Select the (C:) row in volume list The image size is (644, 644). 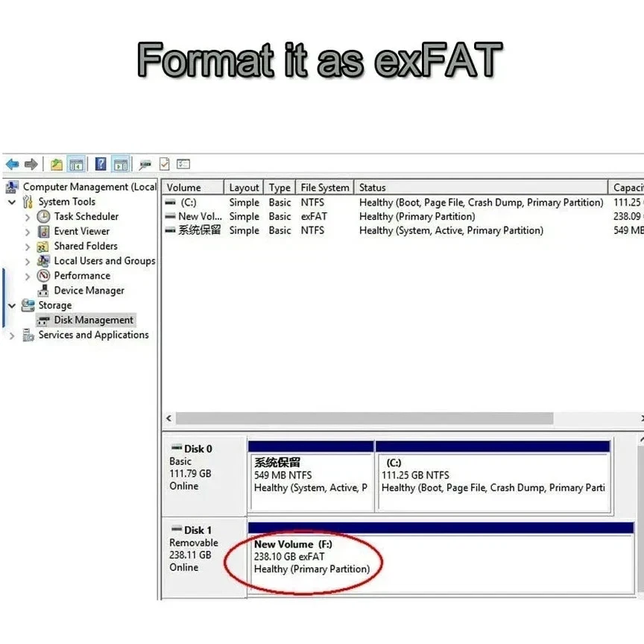pyautogui.click(x=403, y=203)
